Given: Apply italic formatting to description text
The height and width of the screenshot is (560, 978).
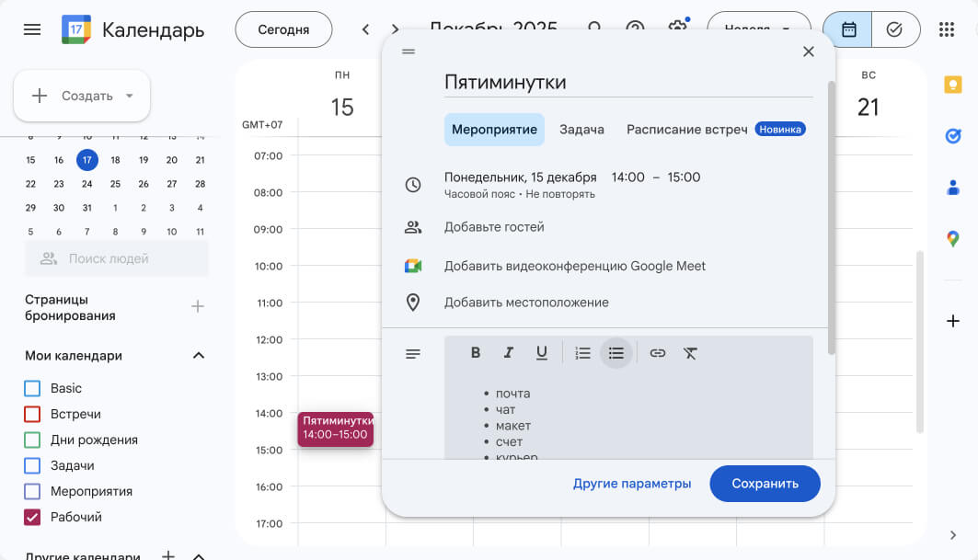Looking at the screenshot, I should (509, 352).
